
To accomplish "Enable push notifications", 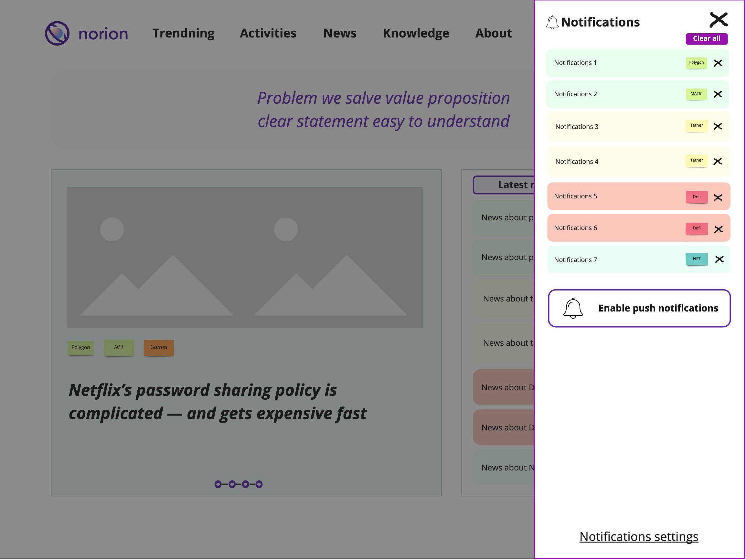I will click(x=639, y=308).
